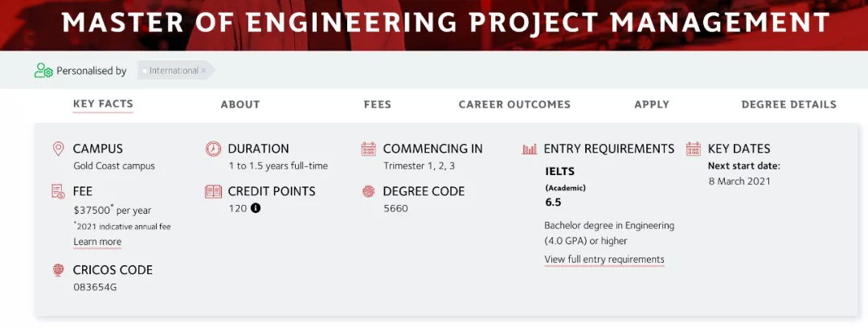Select the Key Facts tab
This screenshot has width=868, height=327.
(x=103, y=104)
